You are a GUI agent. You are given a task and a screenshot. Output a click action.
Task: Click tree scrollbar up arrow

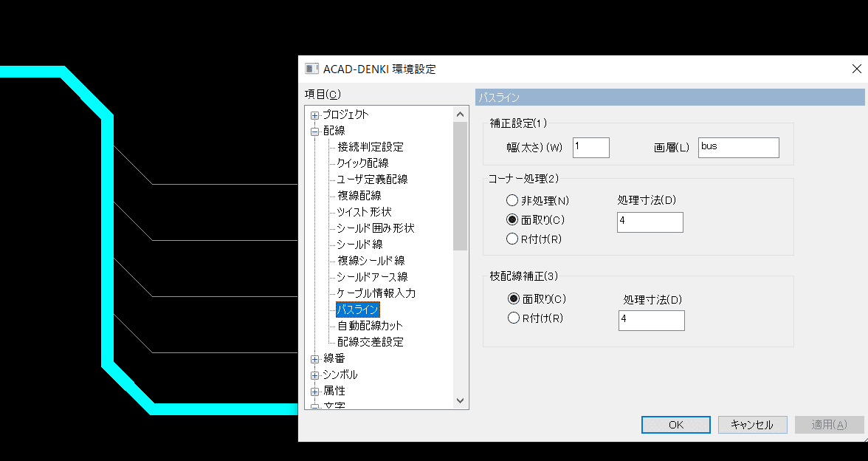pyautogui.click(x=460, y=114)
